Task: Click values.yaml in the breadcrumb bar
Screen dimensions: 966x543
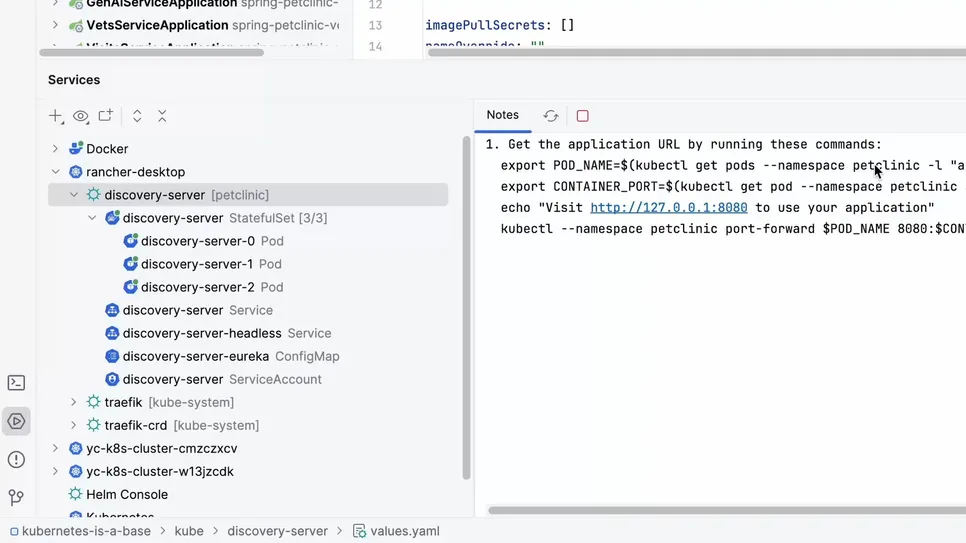Action: pos(404,531)
